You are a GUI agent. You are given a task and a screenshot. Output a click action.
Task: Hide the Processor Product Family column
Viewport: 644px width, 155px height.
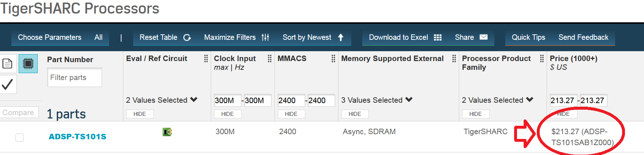point(476,114)
